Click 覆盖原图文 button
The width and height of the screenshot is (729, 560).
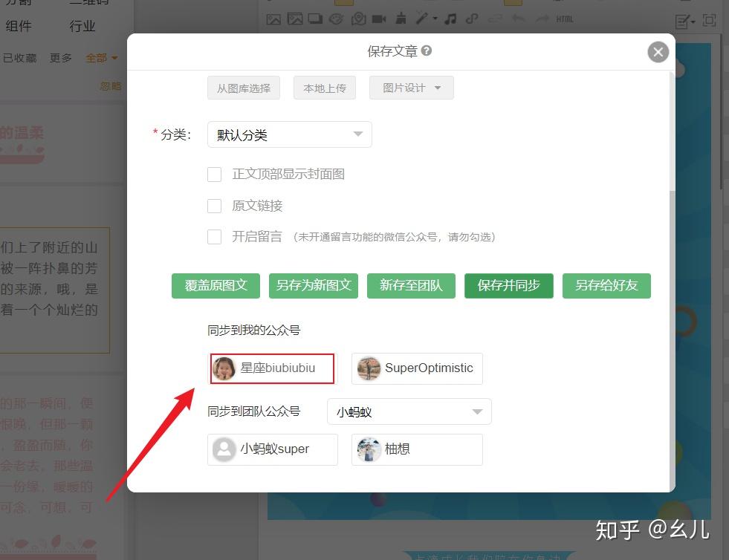point(216,285)
